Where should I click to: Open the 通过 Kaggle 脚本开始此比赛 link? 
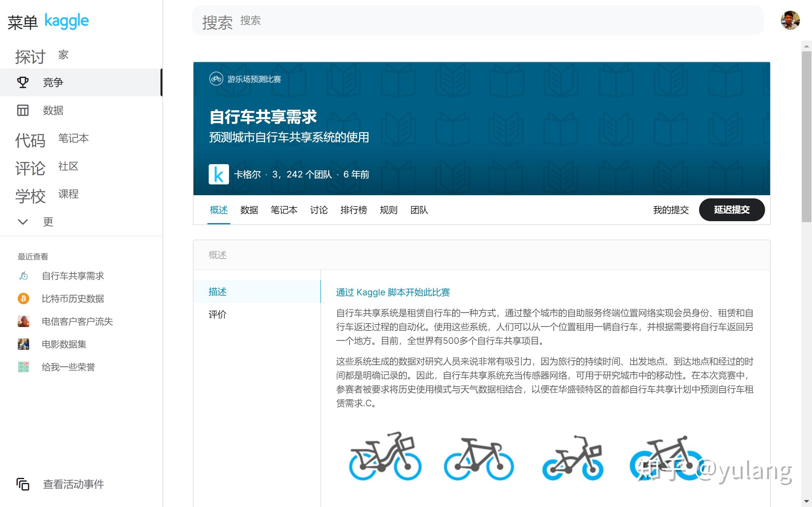pyautogui.click(x=393, y=292)
